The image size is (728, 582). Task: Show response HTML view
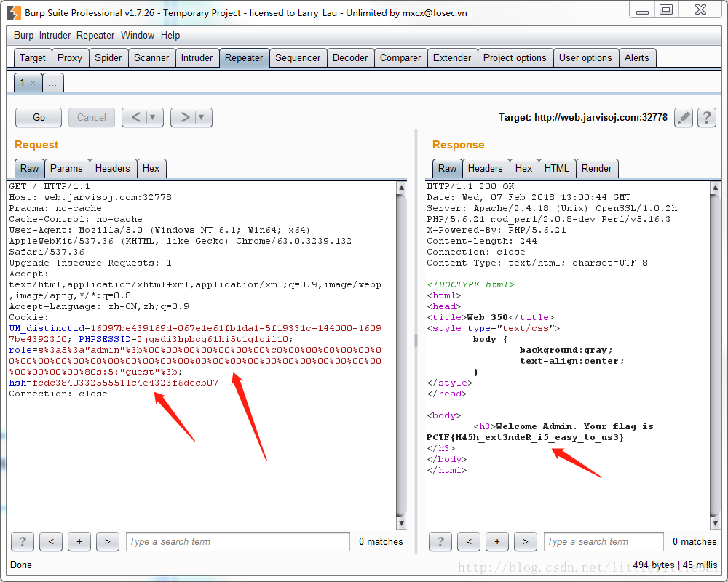[x=557, y=169]
